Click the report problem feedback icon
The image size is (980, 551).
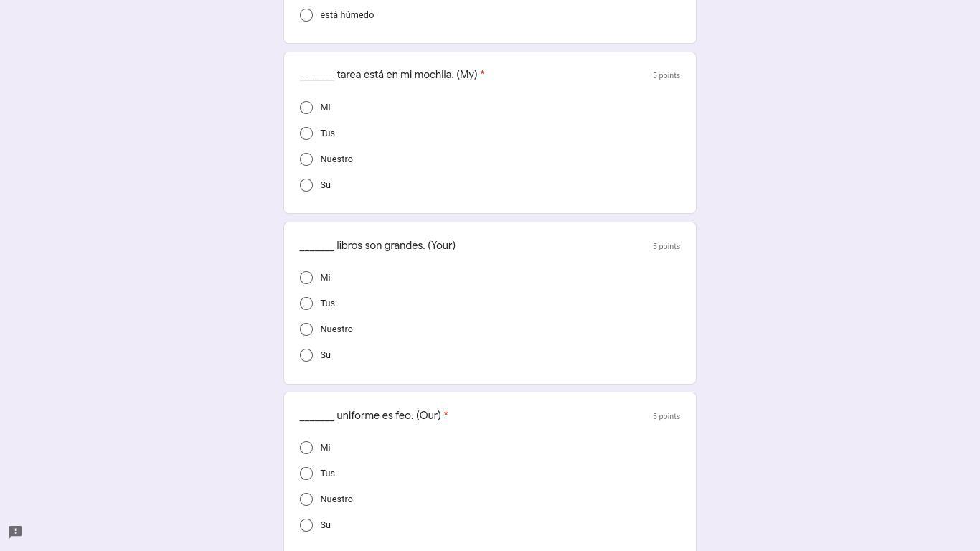coord(16,532)
